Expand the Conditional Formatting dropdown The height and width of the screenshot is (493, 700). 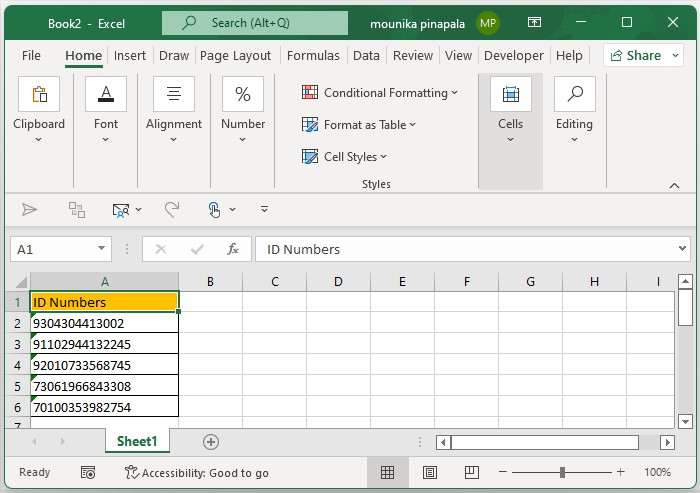point(380,93)
